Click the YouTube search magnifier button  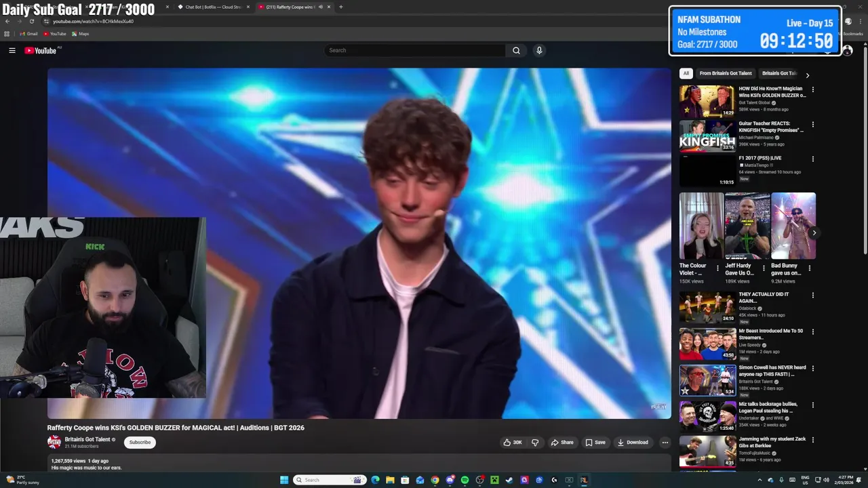pos(516,50)
